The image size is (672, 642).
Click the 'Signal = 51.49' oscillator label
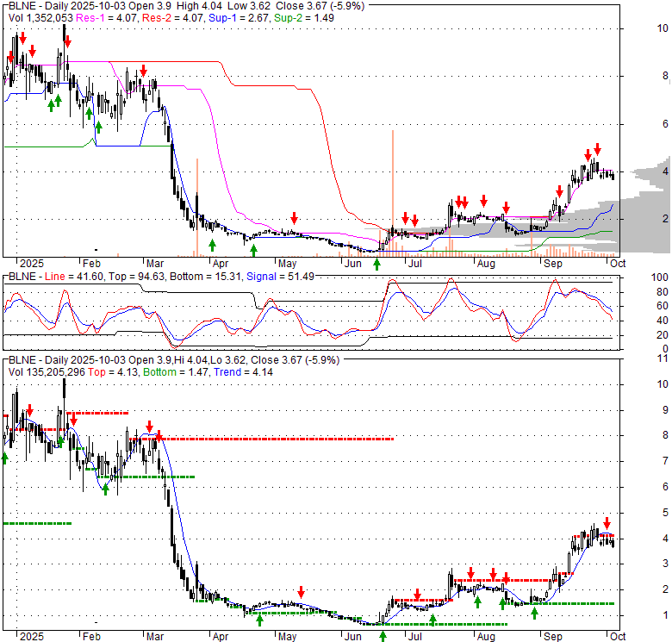coord(280,277)
